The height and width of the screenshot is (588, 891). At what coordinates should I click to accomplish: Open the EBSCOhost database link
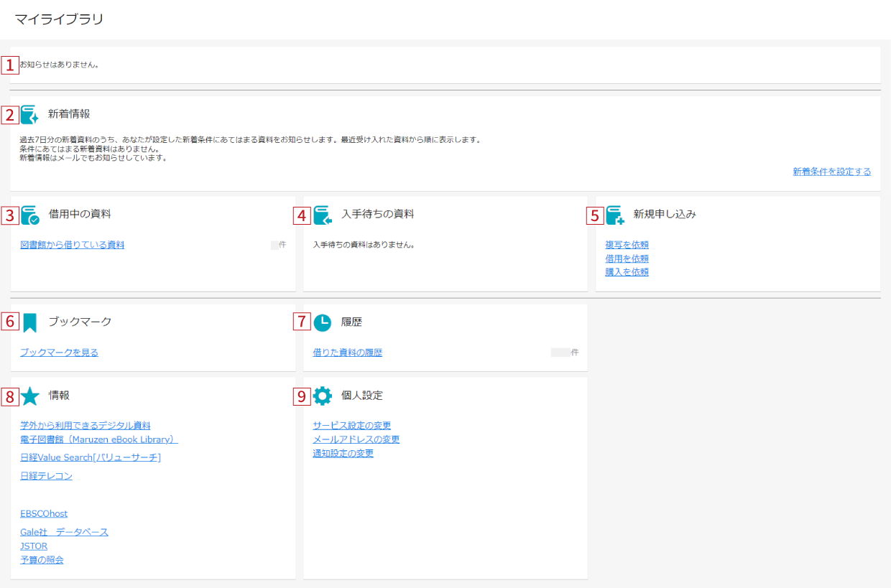(44, 513)
